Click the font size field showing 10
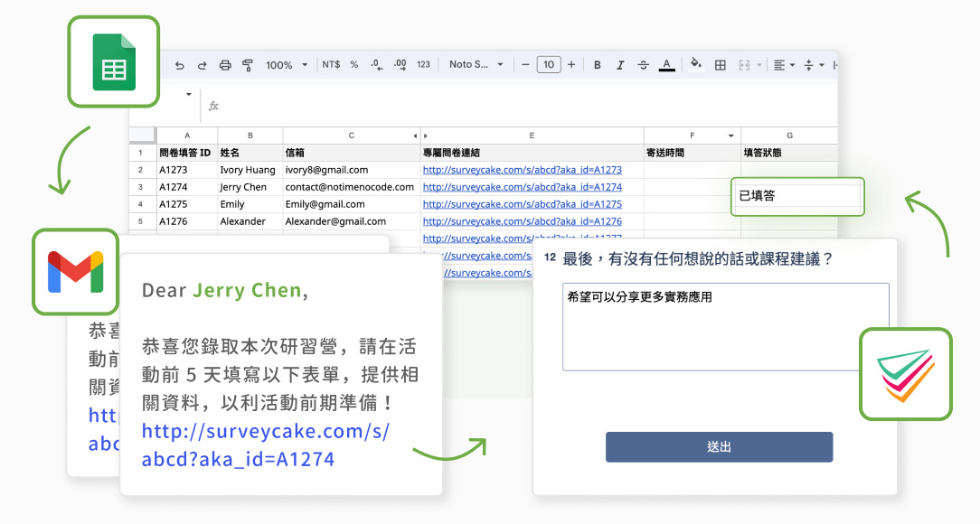The image size is (980, 524). tap(549, 64)
